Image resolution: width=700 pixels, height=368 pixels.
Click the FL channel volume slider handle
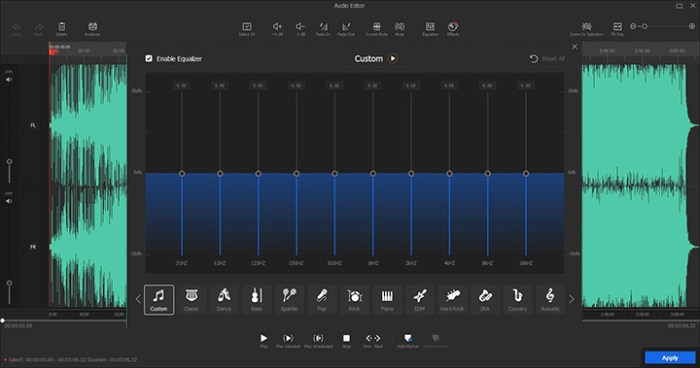(x=9, y=162)
